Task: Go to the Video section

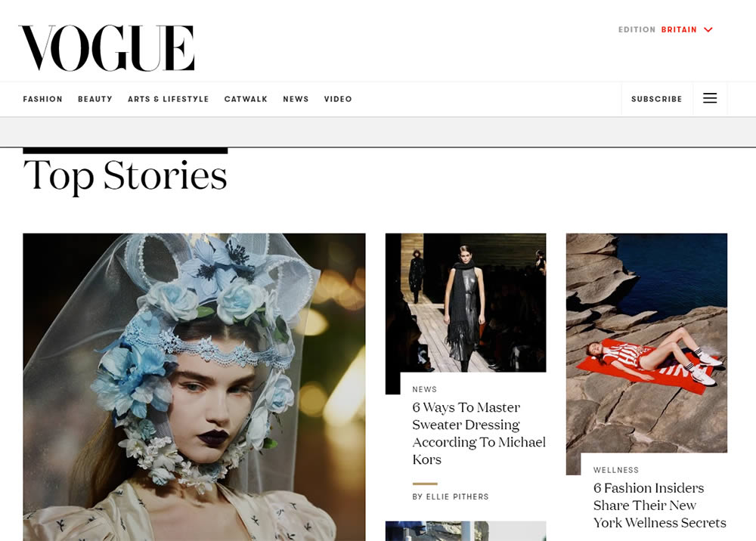Action: [338, 99]
